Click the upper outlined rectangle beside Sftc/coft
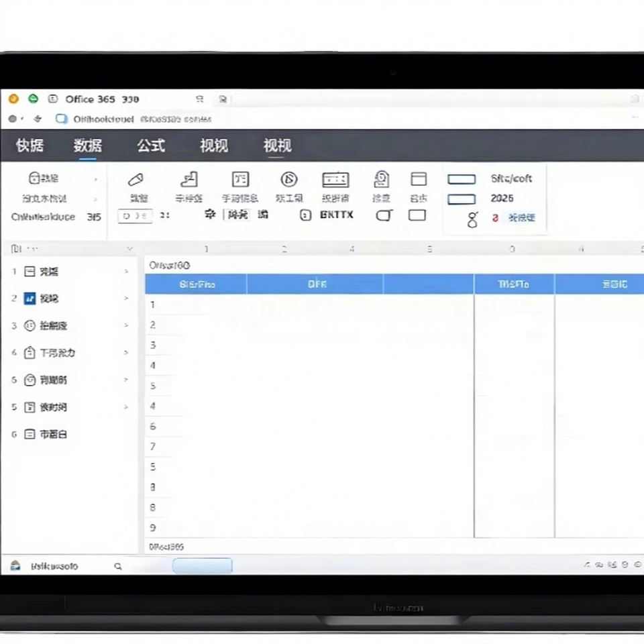This screenshot has width=644, height=644. tap(462, 179)
